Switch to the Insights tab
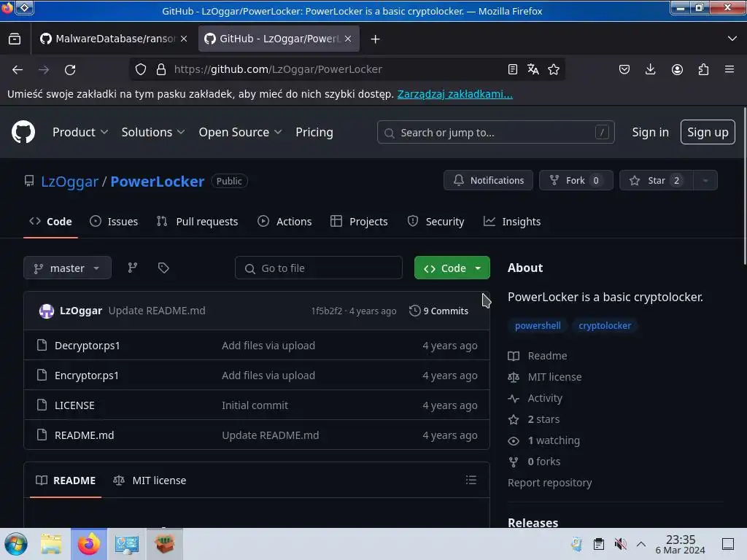 pos(512,222)
